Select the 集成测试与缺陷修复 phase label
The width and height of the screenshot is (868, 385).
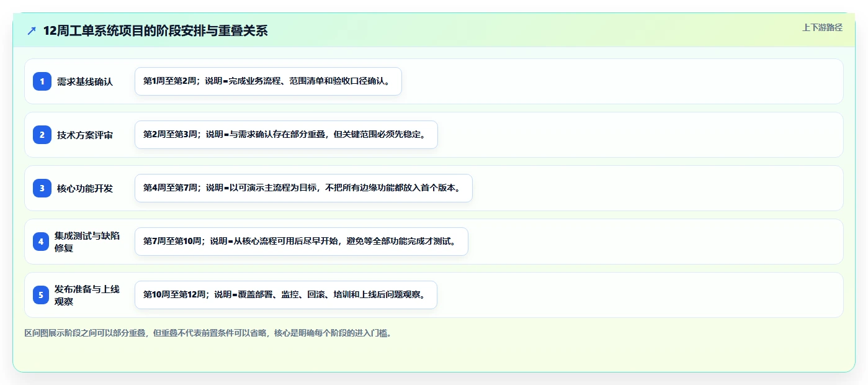click(87, 242)
